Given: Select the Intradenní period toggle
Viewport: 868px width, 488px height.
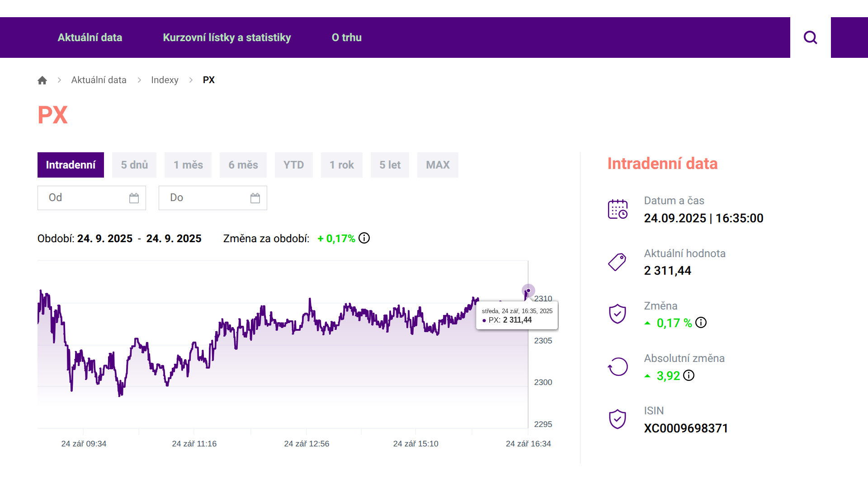Looking at the screenshot, I should (71, 165).
